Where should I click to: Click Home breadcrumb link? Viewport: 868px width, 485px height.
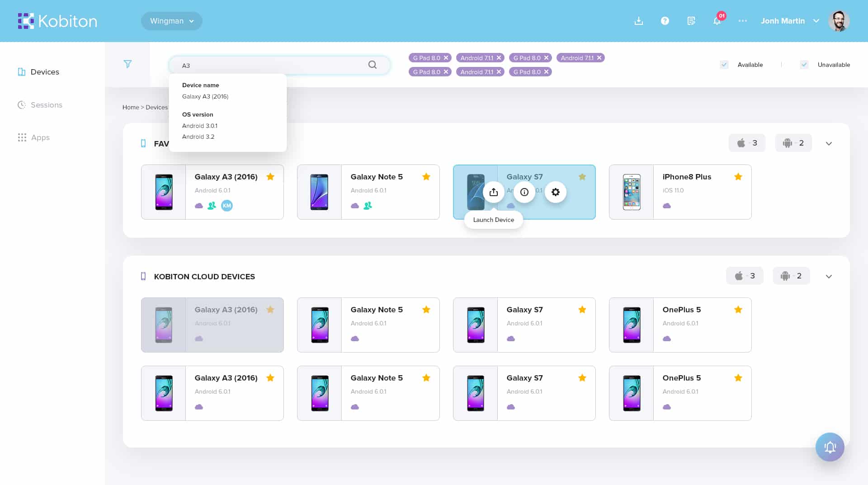coord(131,107)
